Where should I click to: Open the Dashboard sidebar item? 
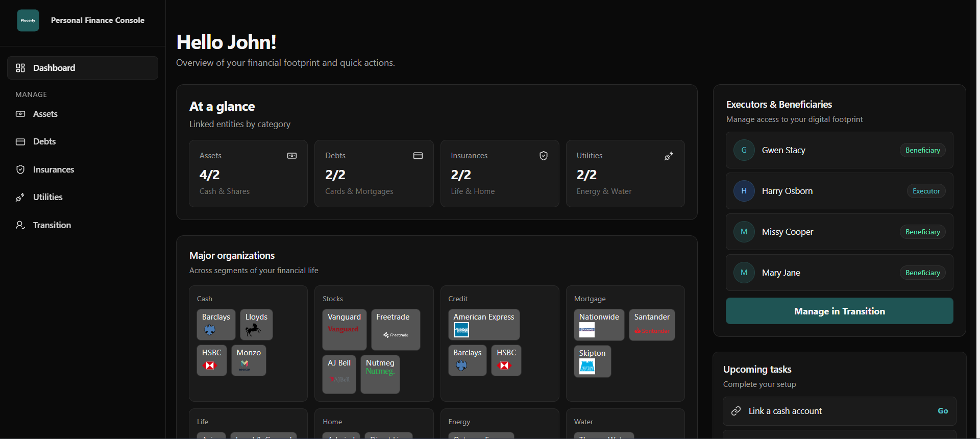pyautogui.click(x=83, y=68)
